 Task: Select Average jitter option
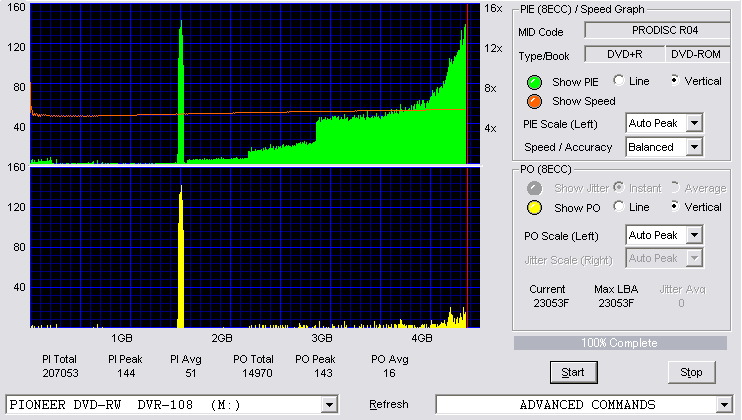point(675,187)
